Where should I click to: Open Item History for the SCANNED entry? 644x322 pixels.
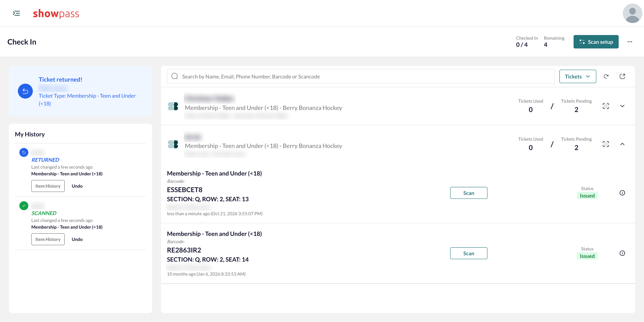pyautogui.click(x=48, y=239)
